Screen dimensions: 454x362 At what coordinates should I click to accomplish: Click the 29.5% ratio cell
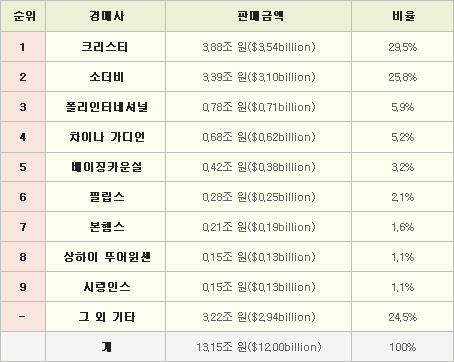403,47
